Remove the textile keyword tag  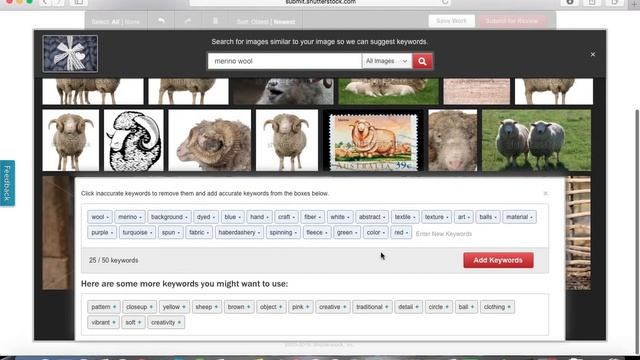(404, 217)
